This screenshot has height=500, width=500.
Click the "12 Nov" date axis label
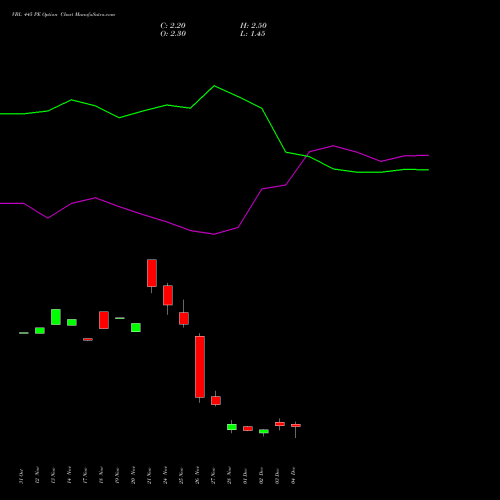click(37, 475)
